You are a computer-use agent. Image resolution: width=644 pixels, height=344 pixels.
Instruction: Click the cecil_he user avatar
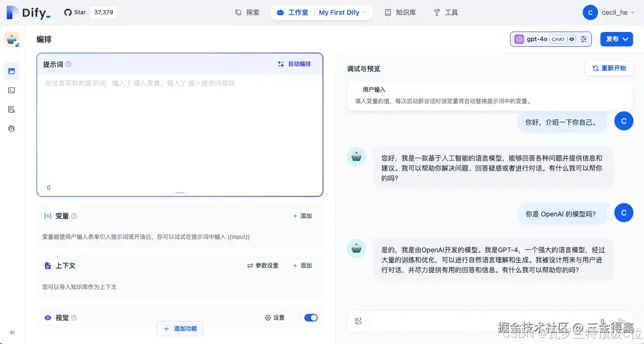click(590, 12)
